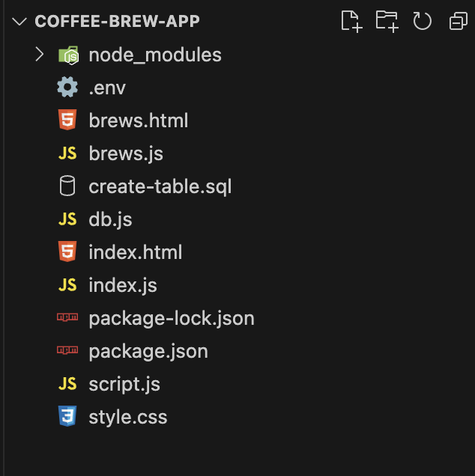Click the node_modules folder icon
This screenshot has height=476, width=475.
coord(69,55)
